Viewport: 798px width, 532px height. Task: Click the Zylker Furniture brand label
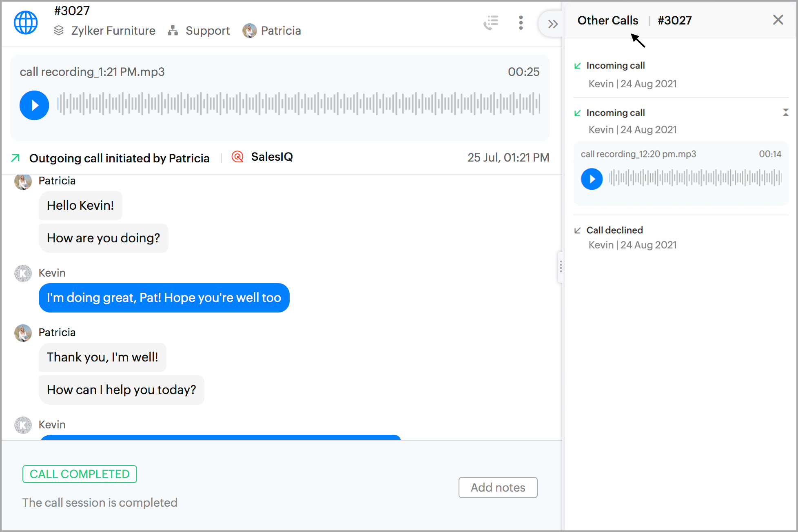click(113, 31)
